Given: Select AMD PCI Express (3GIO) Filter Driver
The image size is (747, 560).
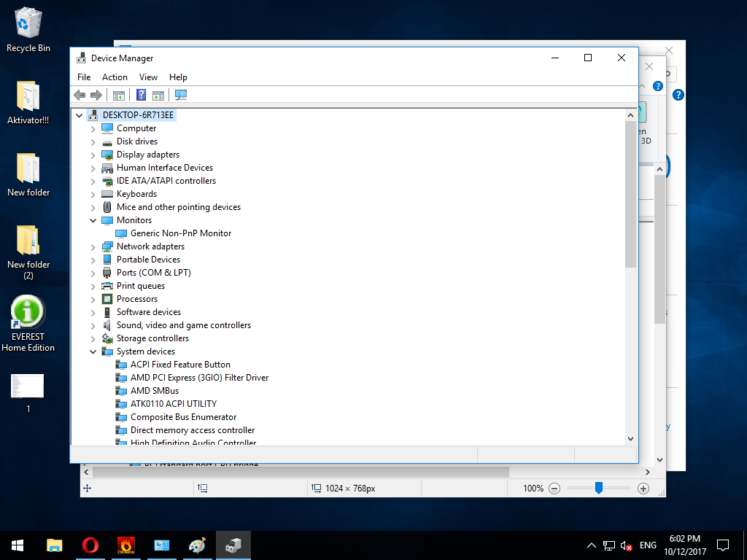Looking at the screenshot, I should (200, 378).
